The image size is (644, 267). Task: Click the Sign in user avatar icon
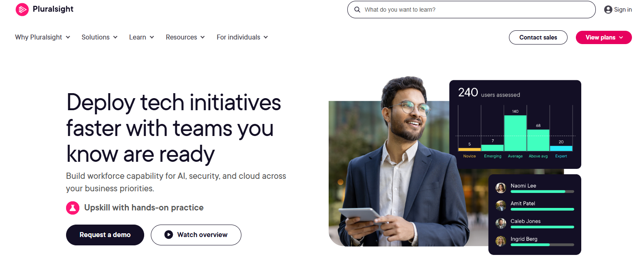tap(608, 10)
